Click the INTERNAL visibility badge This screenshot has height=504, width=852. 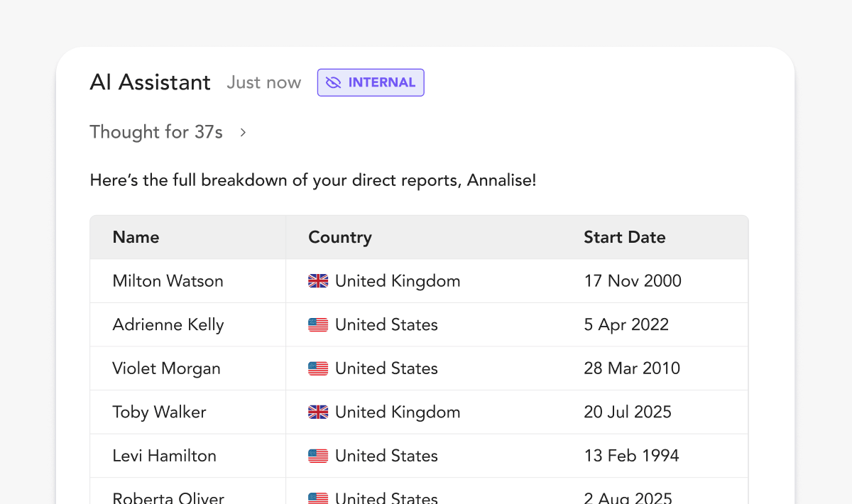371,82
